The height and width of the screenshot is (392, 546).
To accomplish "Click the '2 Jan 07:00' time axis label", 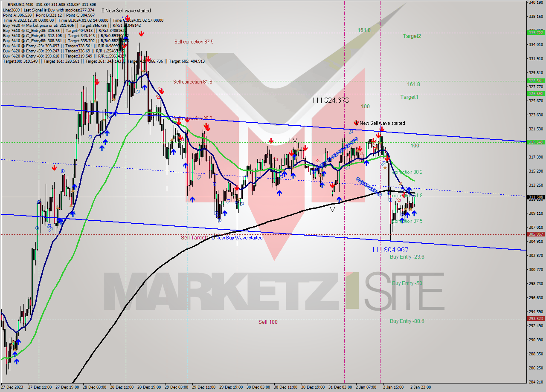I will pyautogui.click(x=366, y=387).
